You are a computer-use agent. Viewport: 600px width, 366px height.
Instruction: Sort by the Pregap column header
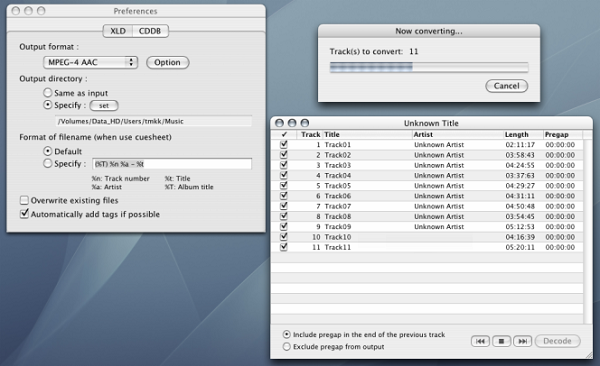click(x=563, y=134)
